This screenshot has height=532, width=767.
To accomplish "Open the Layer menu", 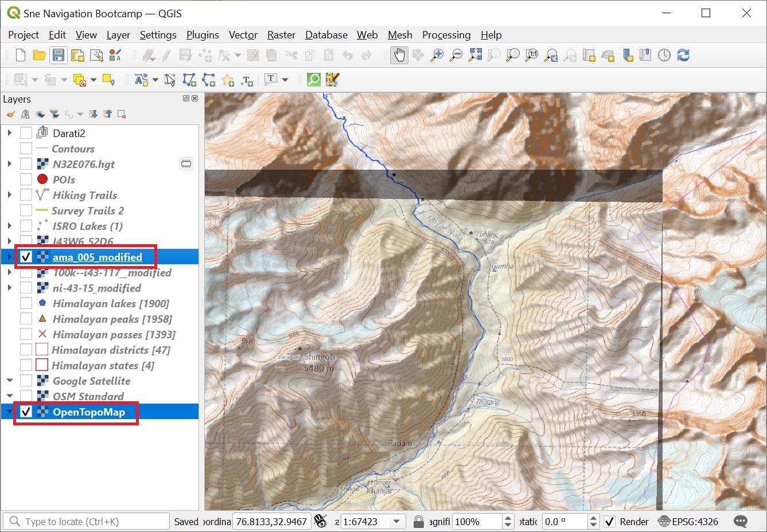I will pos(118,35).
